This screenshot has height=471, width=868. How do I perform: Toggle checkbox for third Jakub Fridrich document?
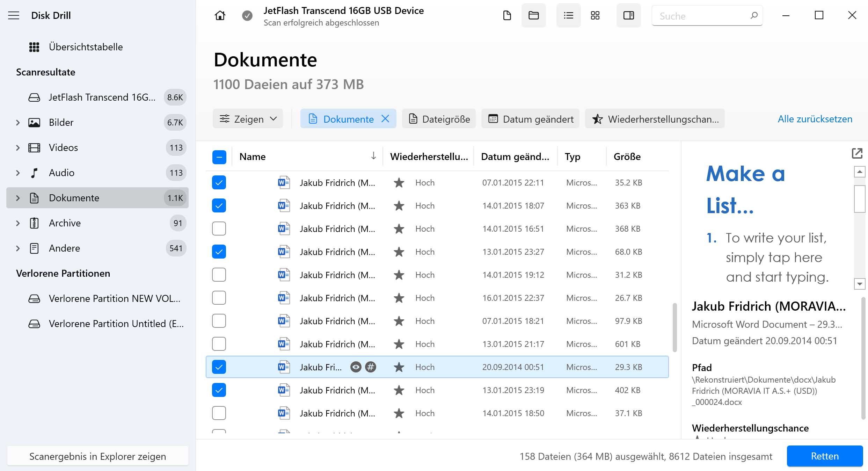tap(219, 229)
